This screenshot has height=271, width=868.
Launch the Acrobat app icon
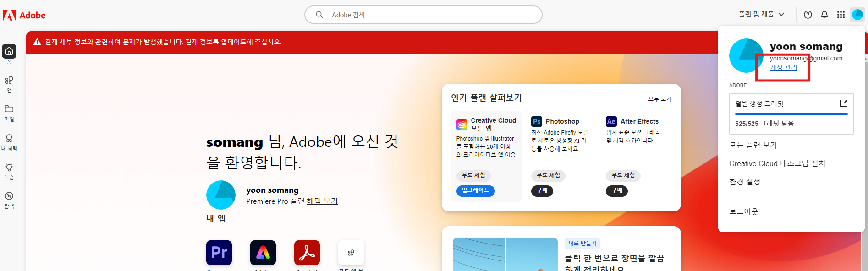coord(307,253)
